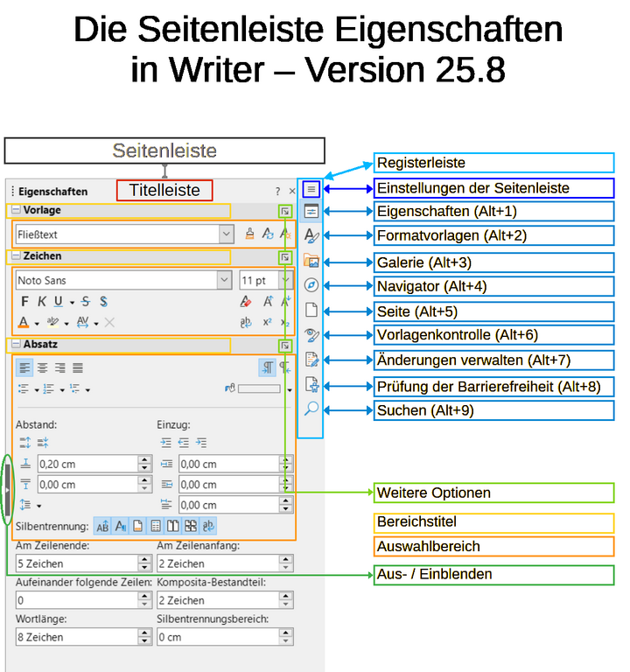Image resolution: width=630 pixels, height=672 pixels.
Task: Clear direct formatting icon
Action: click(245, 302)
